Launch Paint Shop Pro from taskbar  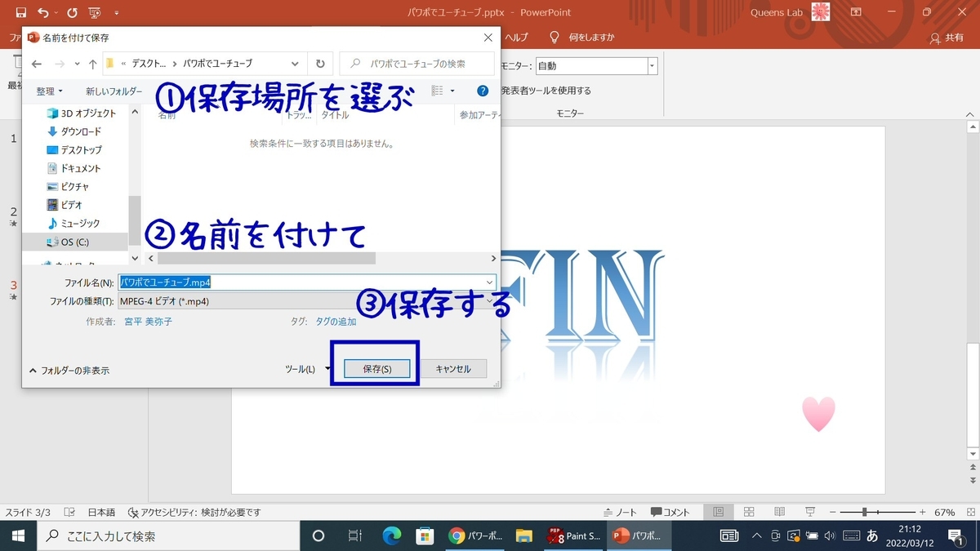(573, 536)
